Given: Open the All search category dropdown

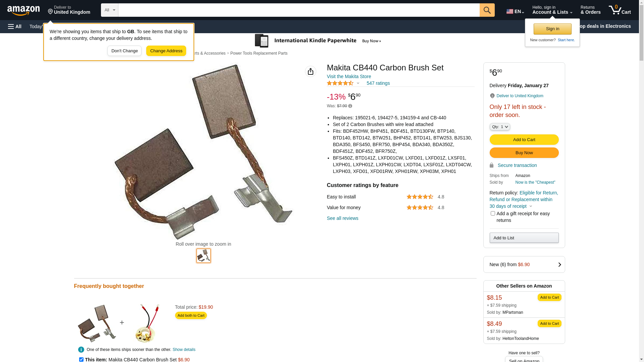Looking at the screenshot, I should pos(110,10).
